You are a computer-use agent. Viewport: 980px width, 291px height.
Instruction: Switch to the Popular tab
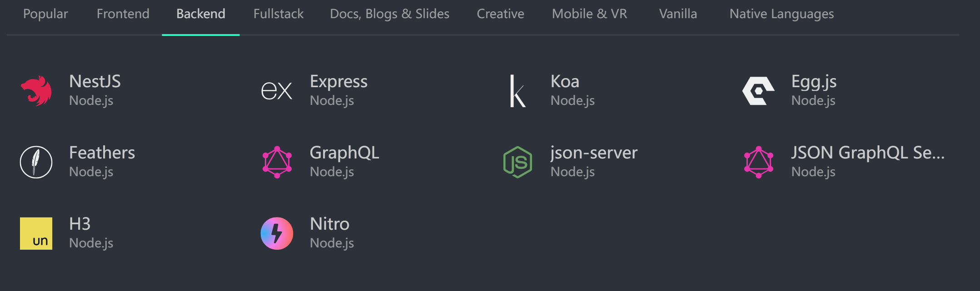tap(45, 14)
